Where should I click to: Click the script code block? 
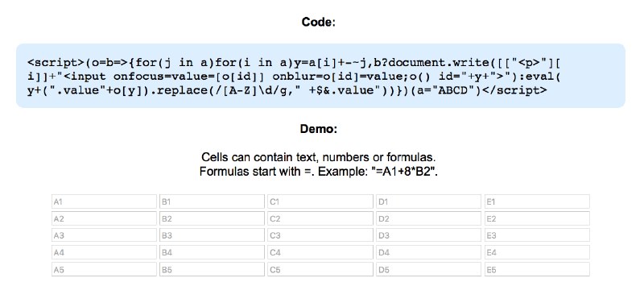point(320,76)
